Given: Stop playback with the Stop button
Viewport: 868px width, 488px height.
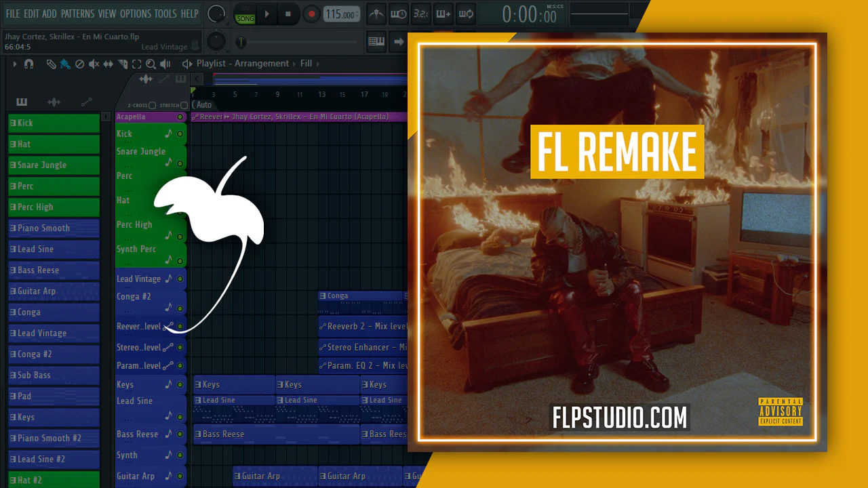Looking at the screenshot, I should click(x=288, y=14).
